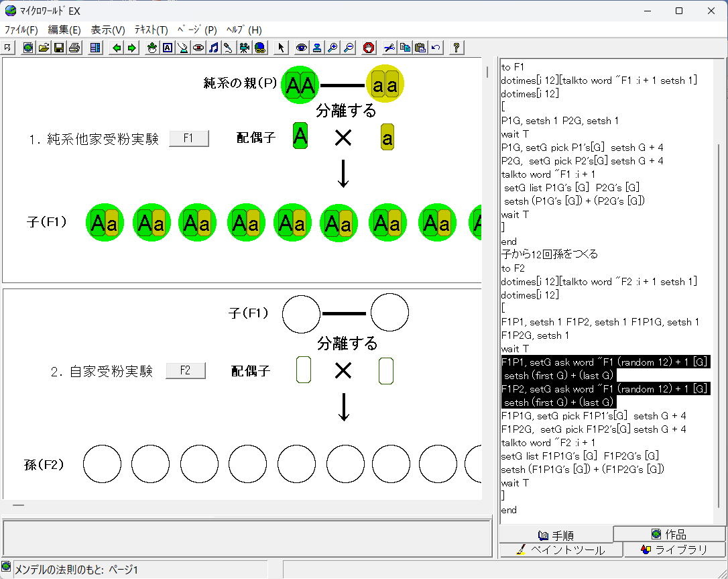Image resolution: width=728 pixels, height=579 pixels.
Task: Open the ファイル(F) menu
Action: (21, 30)
